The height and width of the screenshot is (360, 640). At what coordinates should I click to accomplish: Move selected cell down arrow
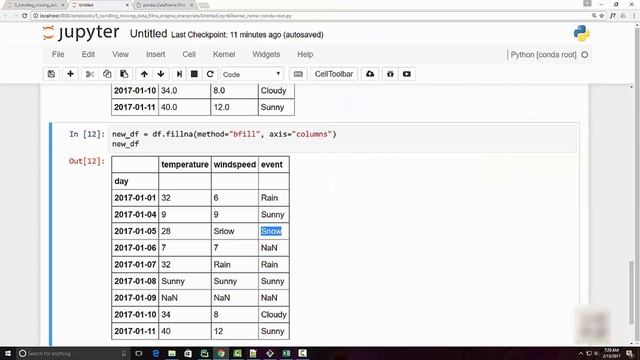tap(161, 74)
